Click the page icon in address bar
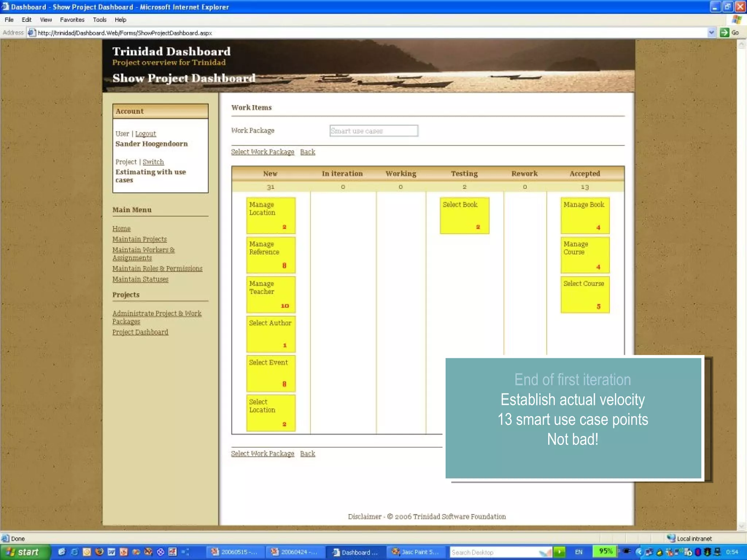The image size is (747, 560). pos(32,33)
